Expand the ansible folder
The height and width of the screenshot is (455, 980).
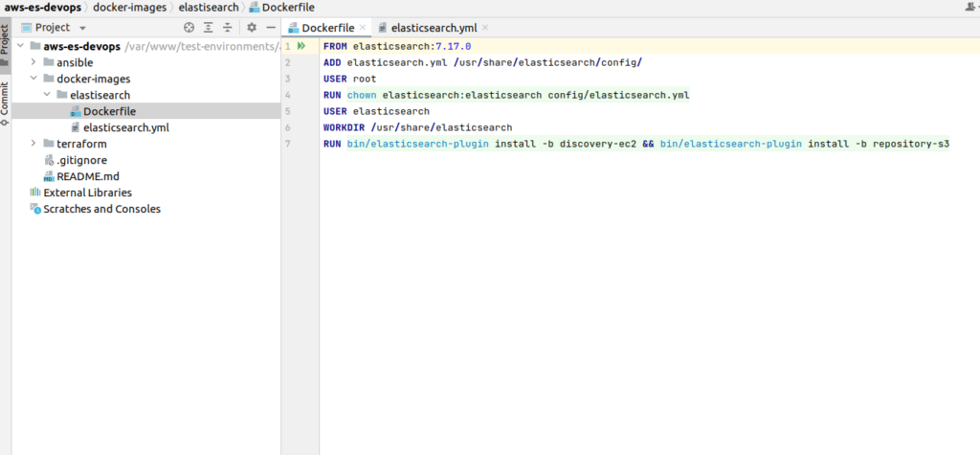tap(33, 62)
